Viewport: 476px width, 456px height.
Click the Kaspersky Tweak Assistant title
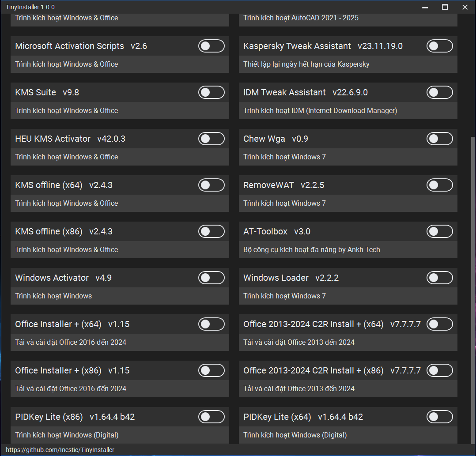click(297, 46)
